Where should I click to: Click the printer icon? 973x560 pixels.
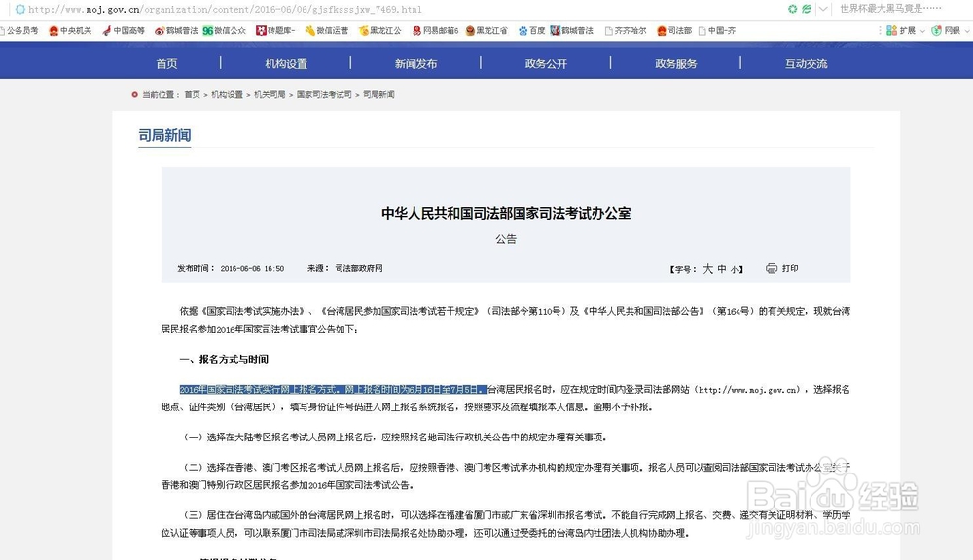(772, 268)
